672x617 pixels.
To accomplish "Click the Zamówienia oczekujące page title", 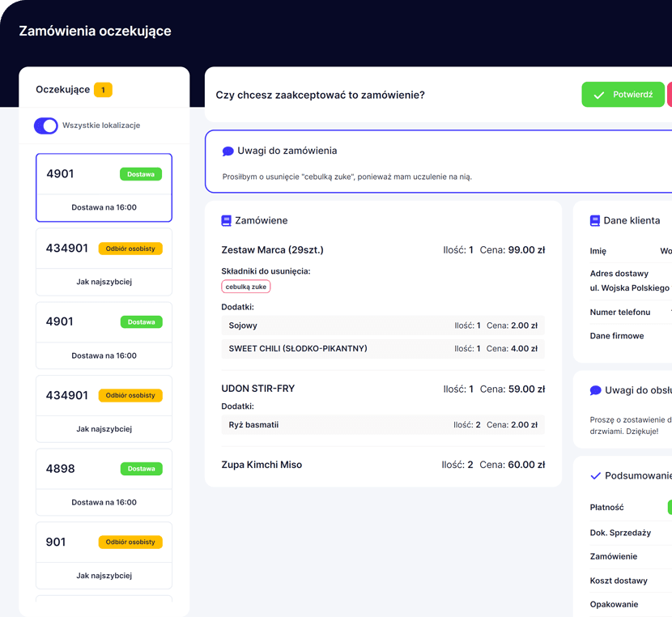I will [96, 32].
